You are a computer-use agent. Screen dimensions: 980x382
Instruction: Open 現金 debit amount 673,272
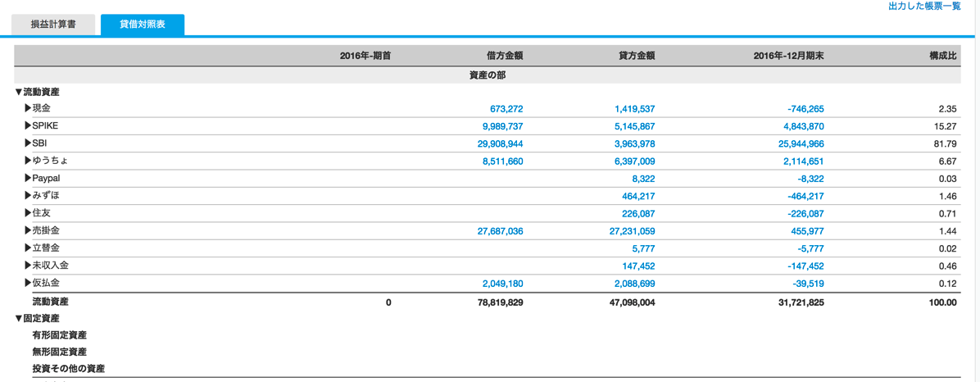506,109
